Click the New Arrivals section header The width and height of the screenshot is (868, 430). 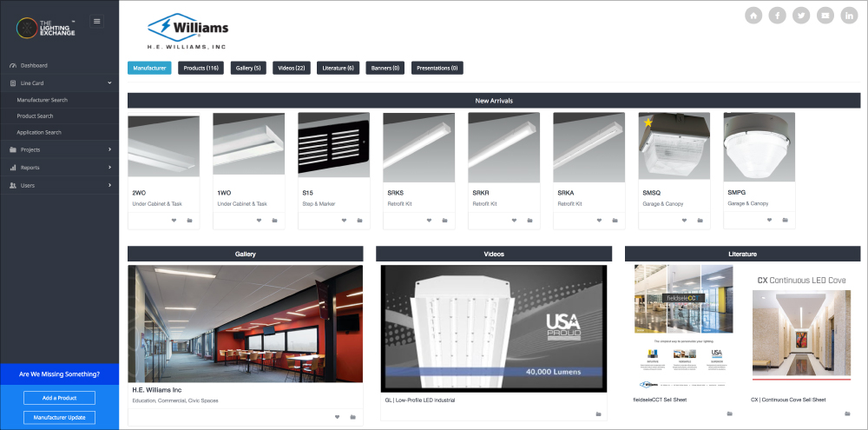(494, 100)
